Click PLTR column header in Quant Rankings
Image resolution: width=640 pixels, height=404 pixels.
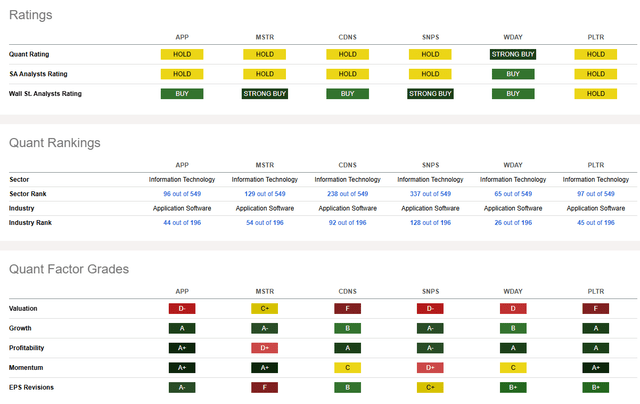coord(596,165)
